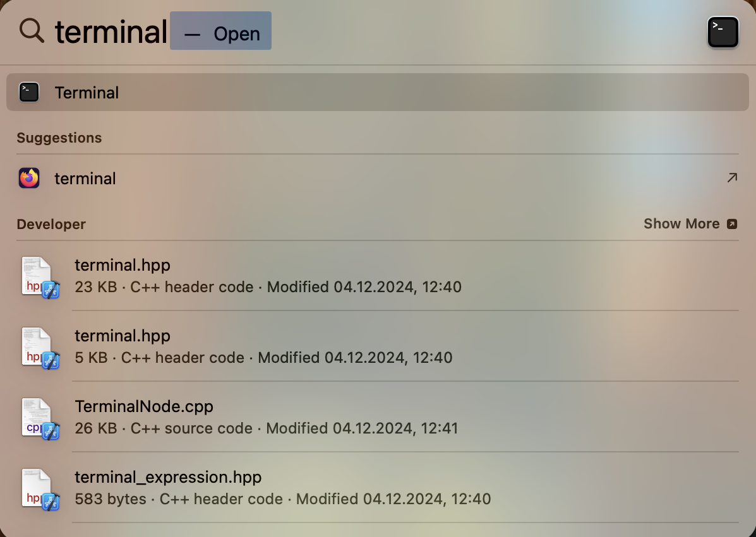Click the Firefox icon next to terminal suggestion
The width and height of the screenshot is (756, 537).
click(x=28, y=178)
